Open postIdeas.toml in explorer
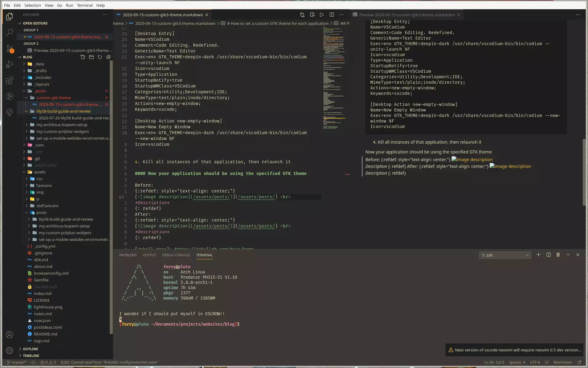The height and width of the screenshot is (368, 588). (x=48, y=327)
